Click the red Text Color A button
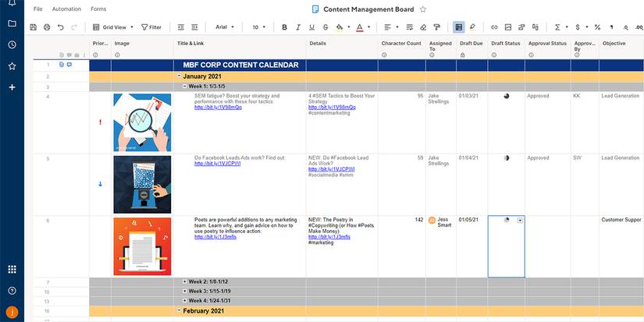Image resolution: width=644 pixels, height=322 pixels. [360, 27]
